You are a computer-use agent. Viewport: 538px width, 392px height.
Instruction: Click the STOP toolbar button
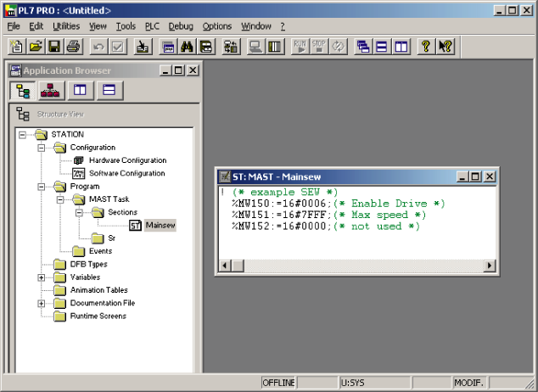[319, 47]
